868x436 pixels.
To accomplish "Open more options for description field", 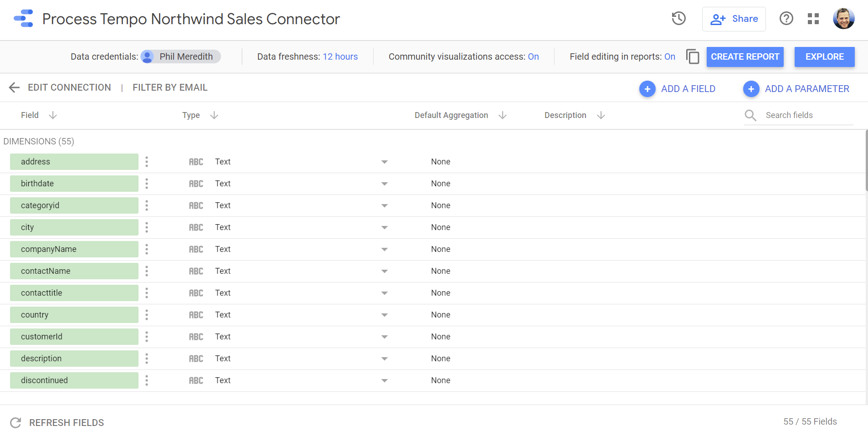I will 147,359.
